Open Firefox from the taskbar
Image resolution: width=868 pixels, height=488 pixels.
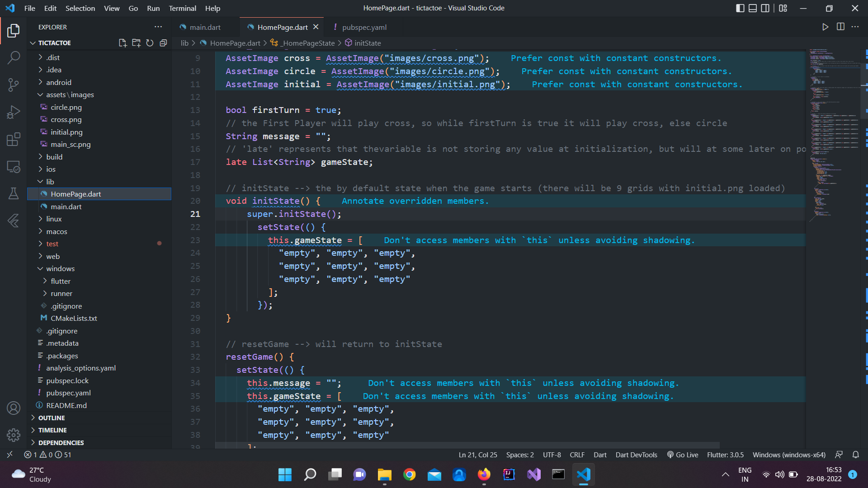click(x=484, y=474)
